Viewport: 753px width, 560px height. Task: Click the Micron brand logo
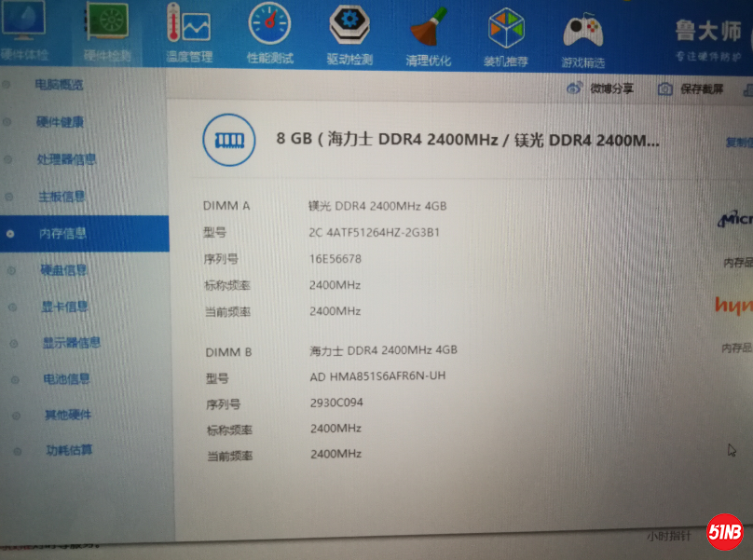734,220
